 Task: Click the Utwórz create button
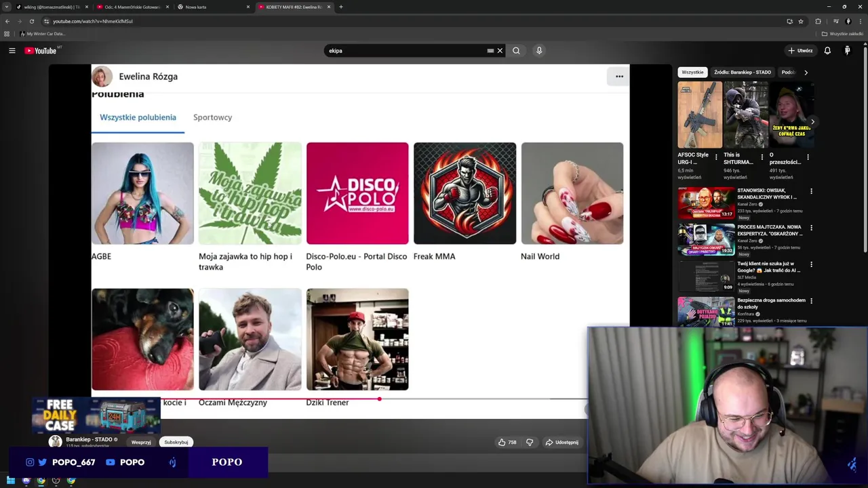pyautogui.click(x=800, y=51)
